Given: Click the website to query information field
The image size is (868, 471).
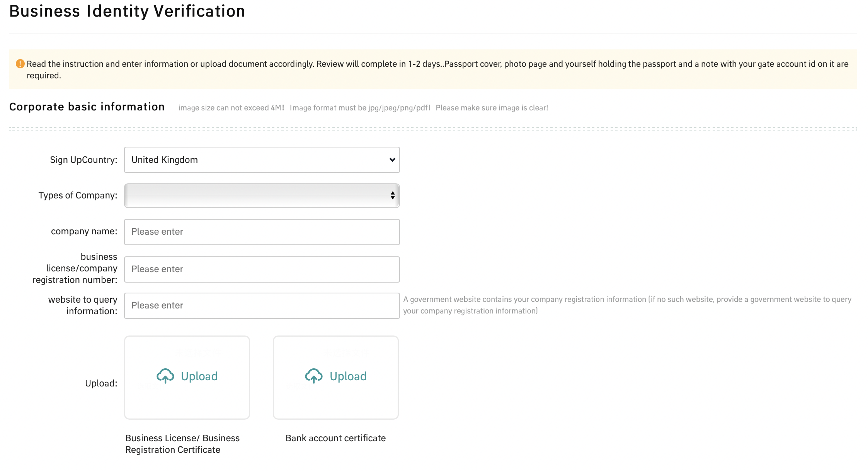Looking at the screenshot, I should pyautogui.click(x=262, y=305).
